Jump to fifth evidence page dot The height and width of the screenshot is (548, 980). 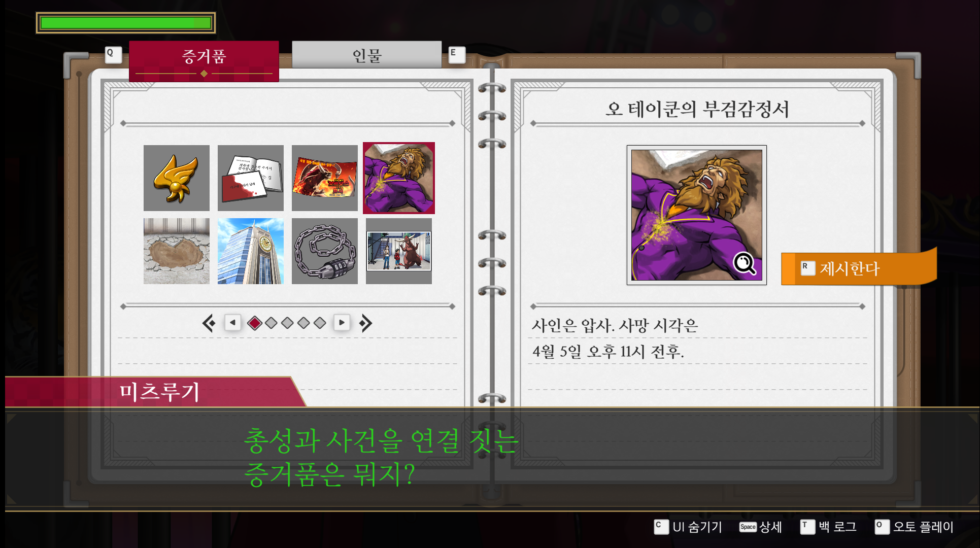pos(320,323)
